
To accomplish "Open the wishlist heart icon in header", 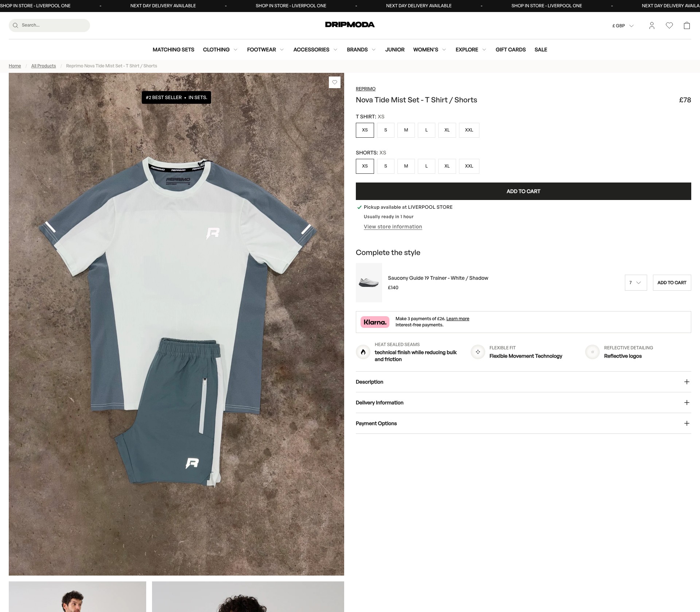I will (669, 25).
